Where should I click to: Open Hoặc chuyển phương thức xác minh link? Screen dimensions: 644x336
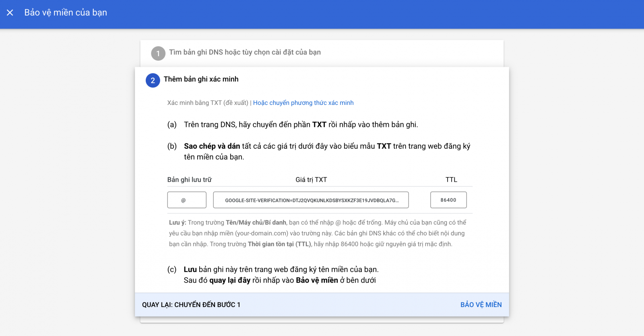[303, 103]
